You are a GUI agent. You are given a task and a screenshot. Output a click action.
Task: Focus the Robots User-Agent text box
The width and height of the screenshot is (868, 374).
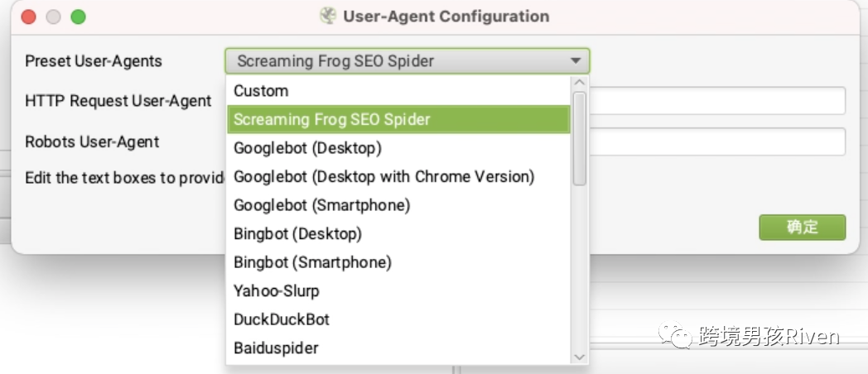[x=717, y=142]
